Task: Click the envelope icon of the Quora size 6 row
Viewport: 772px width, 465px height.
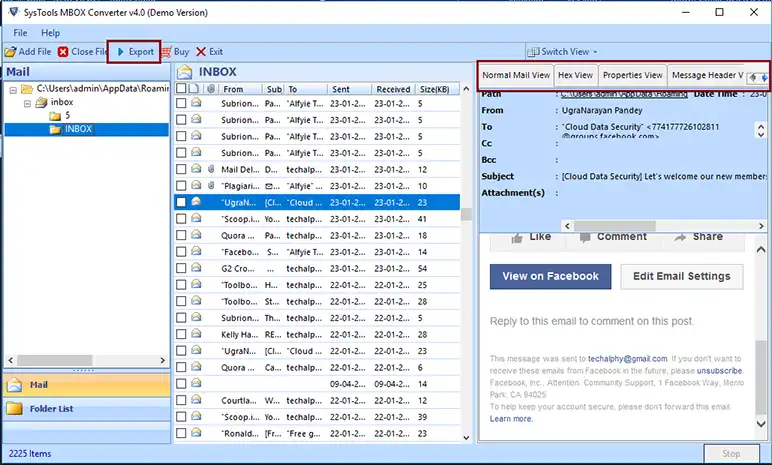Action: (196, 367)
